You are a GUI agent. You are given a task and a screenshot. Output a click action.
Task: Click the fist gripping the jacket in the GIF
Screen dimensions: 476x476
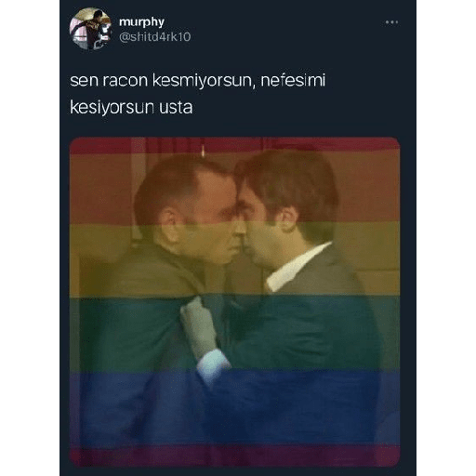click(x=198, y=327)
